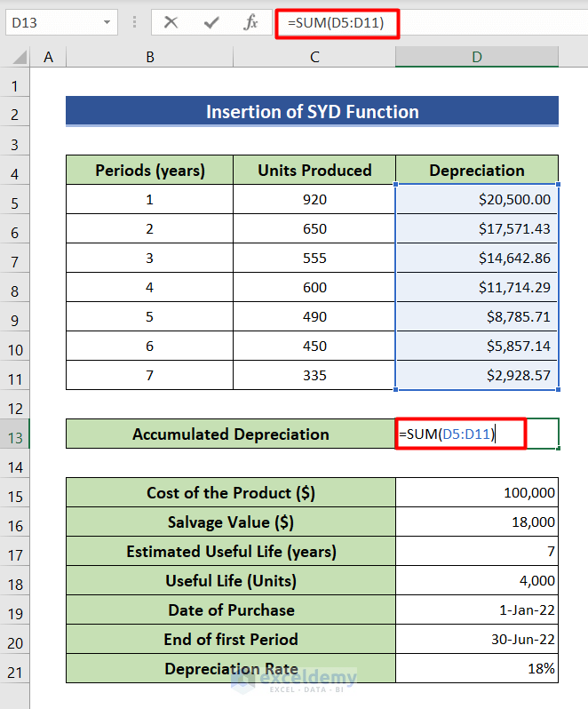The width and height of the screenshot is (588, 709).
Task: Select column B header
Action: [x=149, y=58]
